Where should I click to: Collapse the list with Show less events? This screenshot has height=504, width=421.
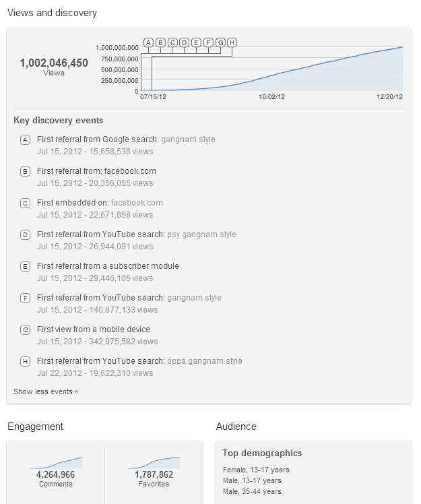(46, 391)
